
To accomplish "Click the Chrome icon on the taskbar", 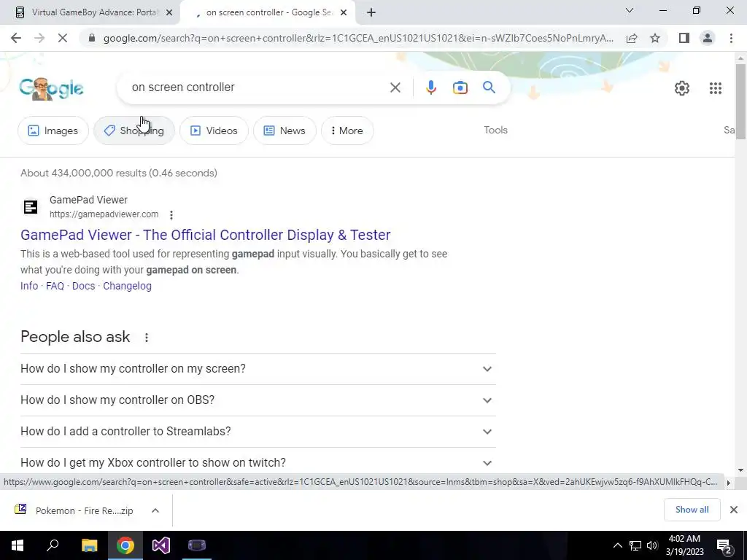I will click(x=125, y=545).
